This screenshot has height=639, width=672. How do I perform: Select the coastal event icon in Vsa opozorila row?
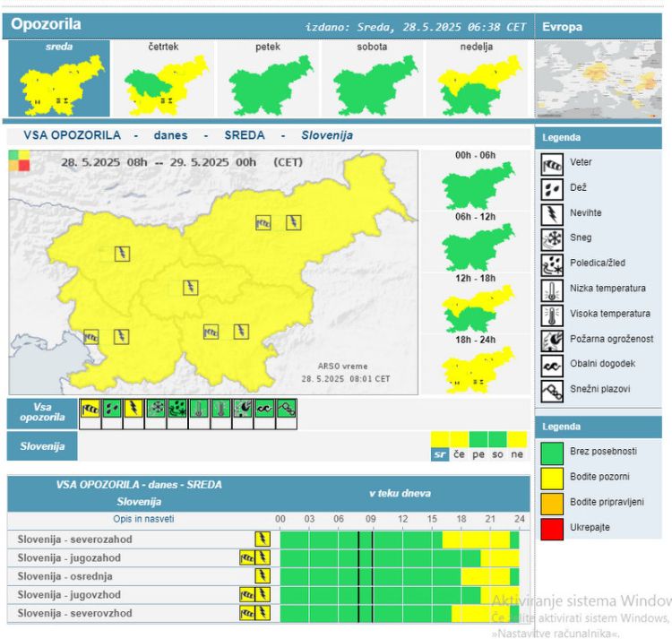click(264, 409)
